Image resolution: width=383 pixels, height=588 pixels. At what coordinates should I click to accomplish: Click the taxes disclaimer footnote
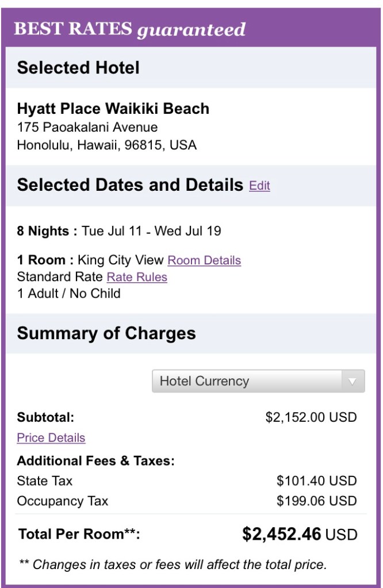click(173, 564)
